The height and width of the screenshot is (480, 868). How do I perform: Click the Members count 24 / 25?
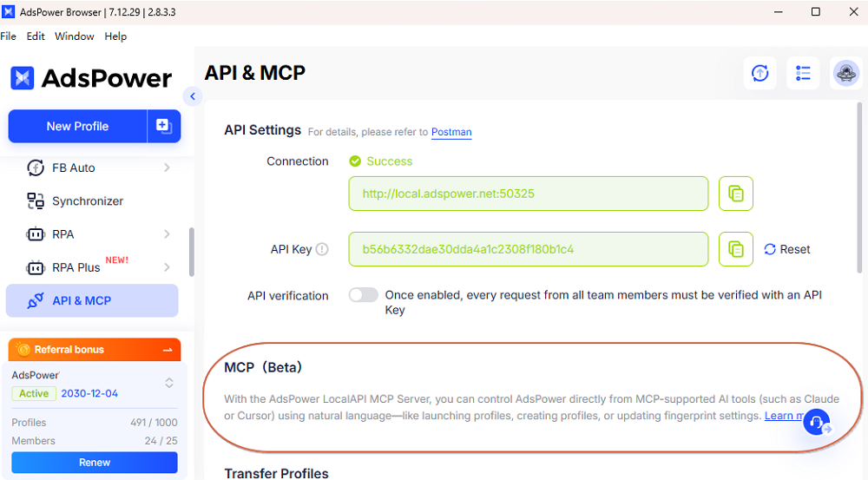[161, 441]
